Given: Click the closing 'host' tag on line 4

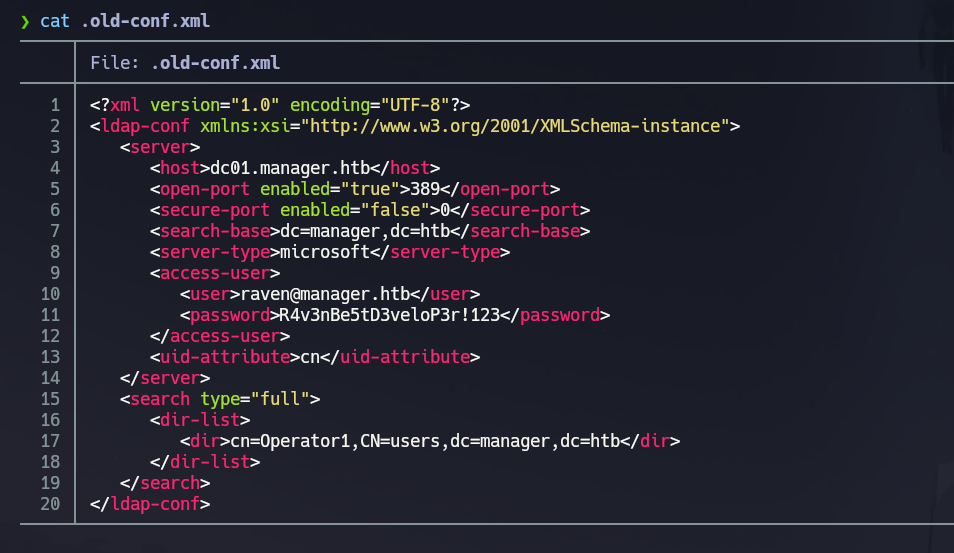Looking at the screenshot, I should 405,168.
